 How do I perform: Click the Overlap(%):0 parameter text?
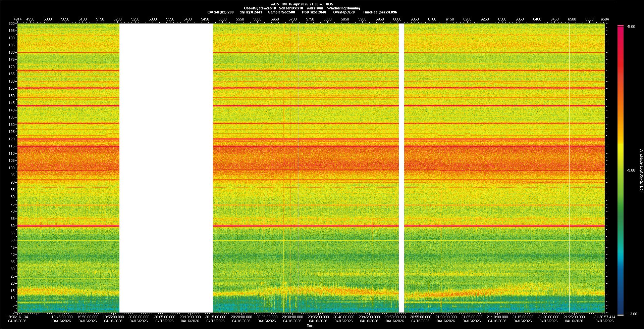pyautogui.click(x=344, y=12)
